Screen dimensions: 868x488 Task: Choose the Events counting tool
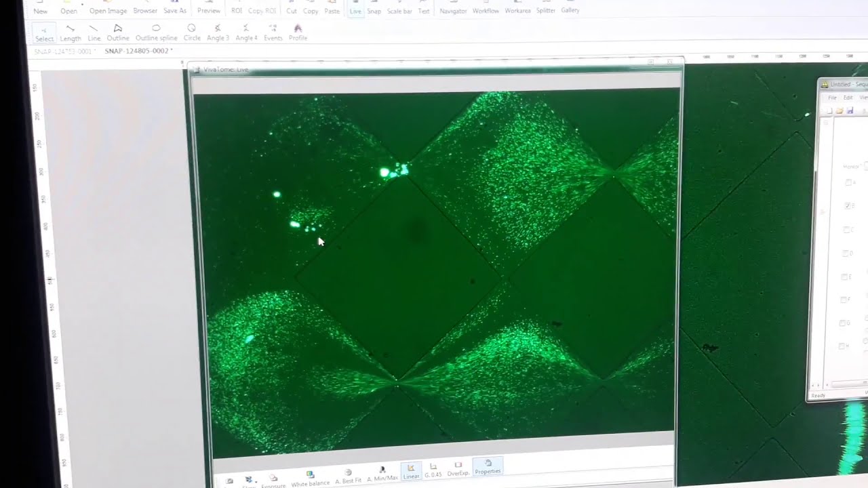point(273,33)
